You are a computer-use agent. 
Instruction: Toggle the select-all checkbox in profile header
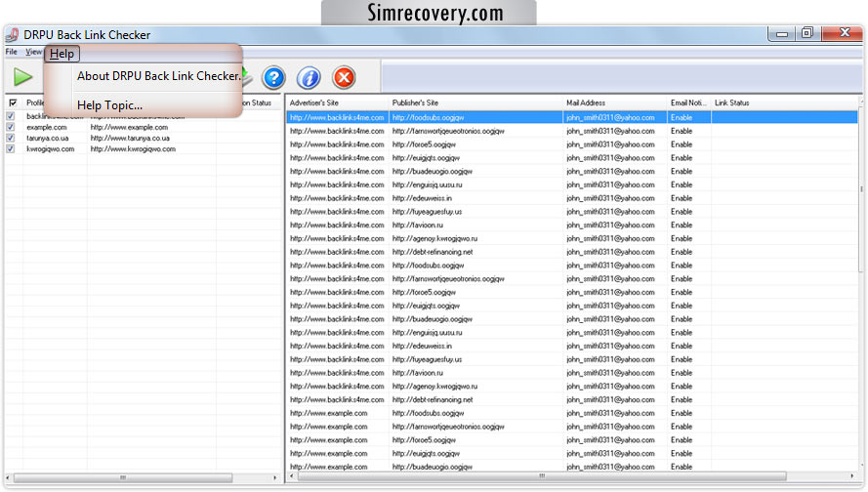tap(13, 102)
